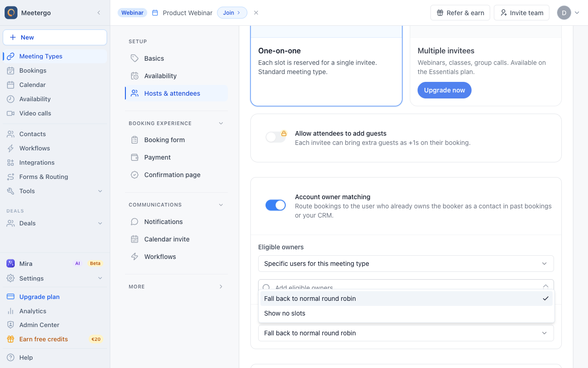Click the sidebar Workflows lightning icon
Viewport: 588px width, 368px height.
tap(11, 148)
